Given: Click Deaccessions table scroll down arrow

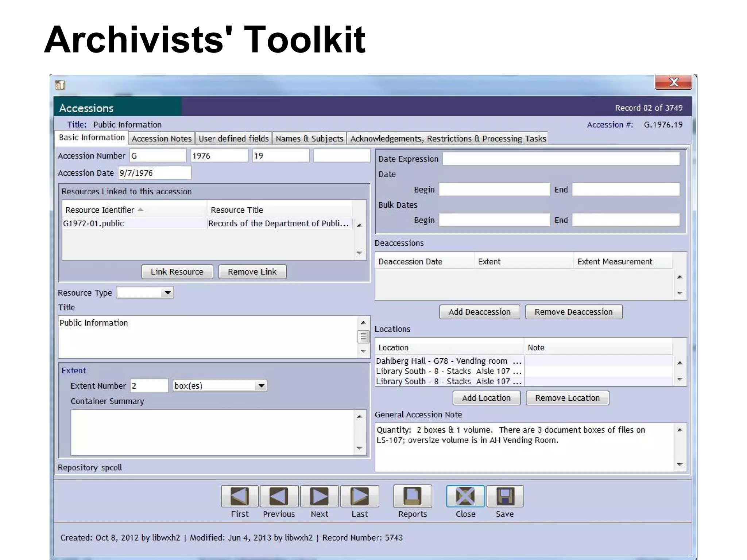Looking at the screenshot, I should pos(680,293).
